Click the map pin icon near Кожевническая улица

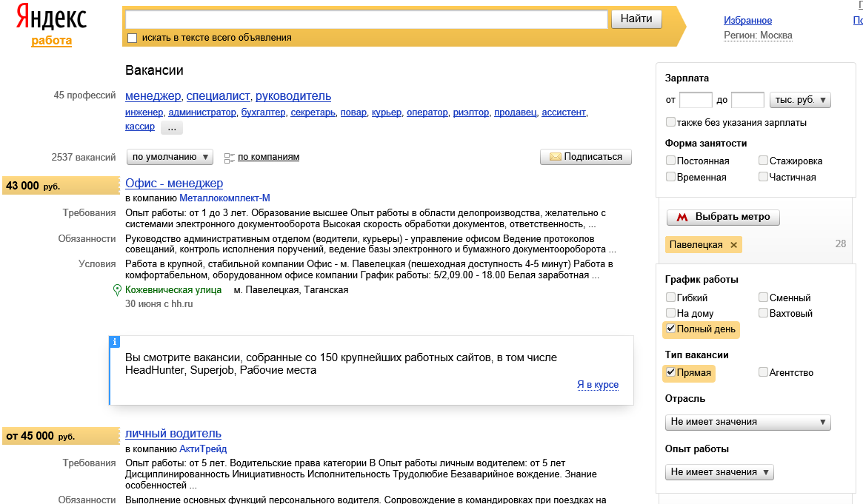(117, 290)
